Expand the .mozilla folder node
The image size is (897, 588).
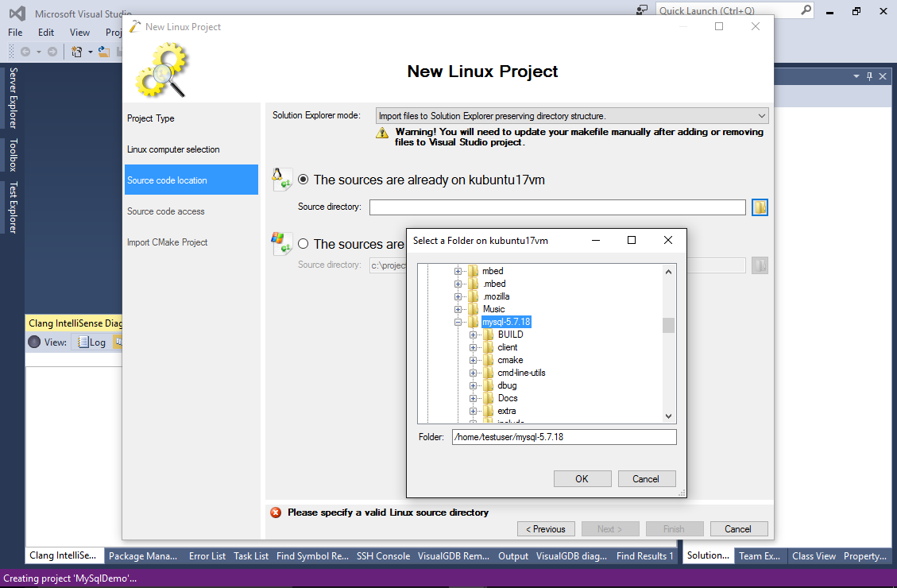458,296
